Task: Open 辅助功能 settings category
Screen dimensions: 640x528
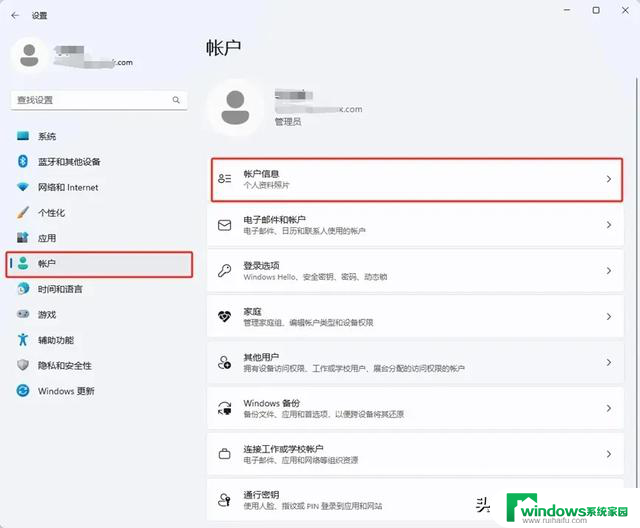Action: 56,340
